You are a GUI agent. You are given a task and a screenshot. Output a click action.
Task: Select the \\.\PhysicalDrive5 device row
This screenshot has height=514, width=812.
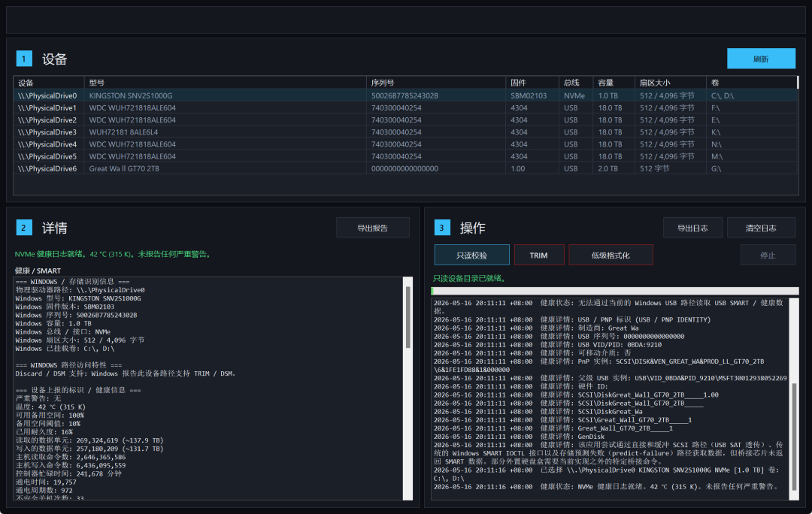click(405, 156)
